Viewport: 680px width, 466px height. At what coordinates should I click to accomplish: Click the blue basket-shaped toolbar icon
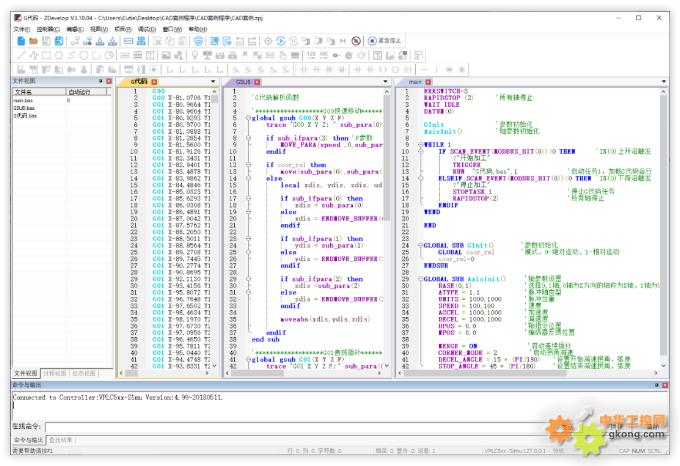coord(198,41)
